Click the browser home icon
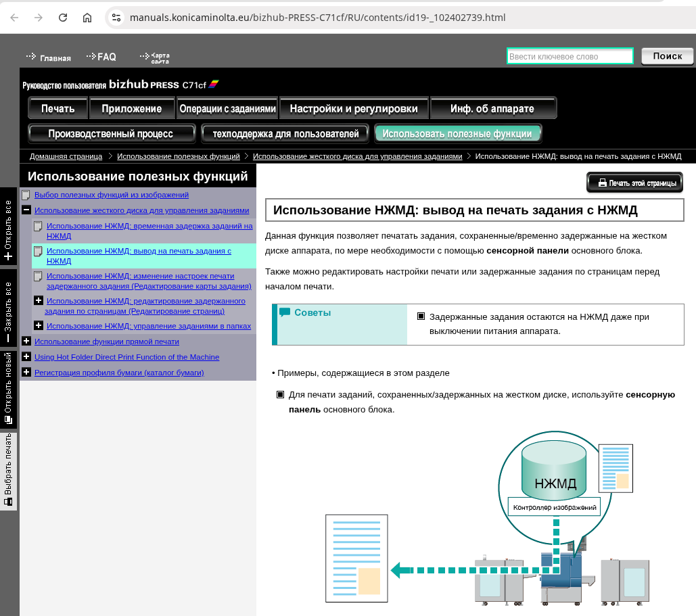The image size is (696, 616). [x=87, y=17]
